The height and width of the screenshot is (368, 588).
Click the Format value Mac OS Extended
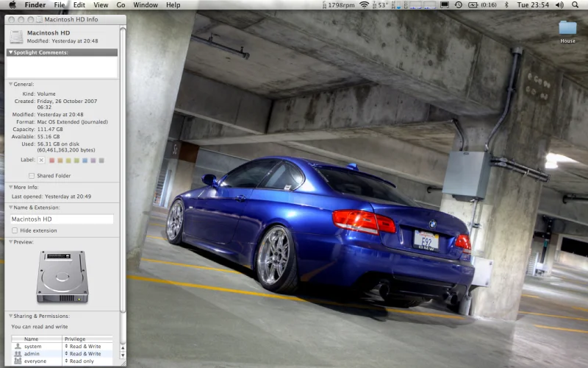point(72,122)
